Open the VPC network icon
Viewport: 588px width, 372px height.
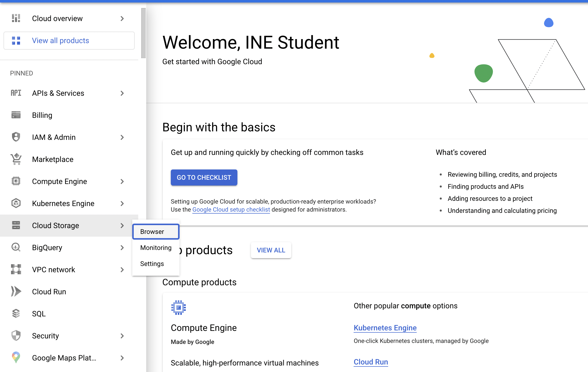tap(16, 269)
